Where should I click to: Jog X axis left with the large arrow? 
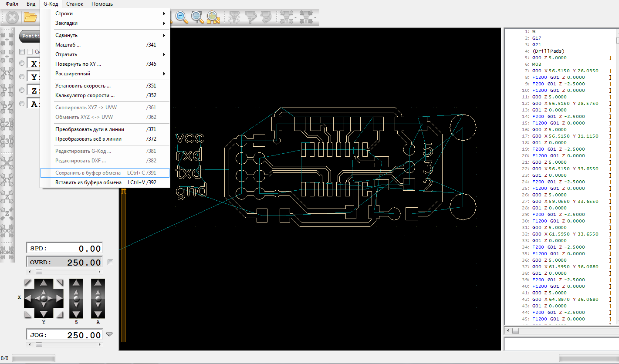[x=29, y=299]
